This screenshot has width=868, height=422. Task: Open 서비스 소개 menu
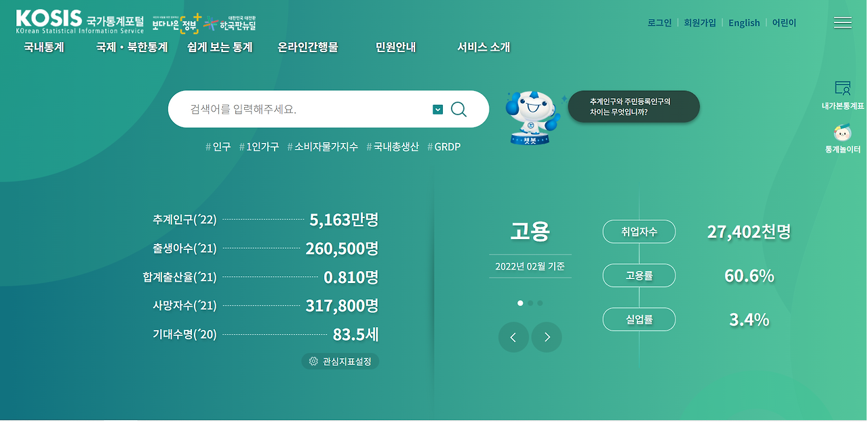[484, 47]
